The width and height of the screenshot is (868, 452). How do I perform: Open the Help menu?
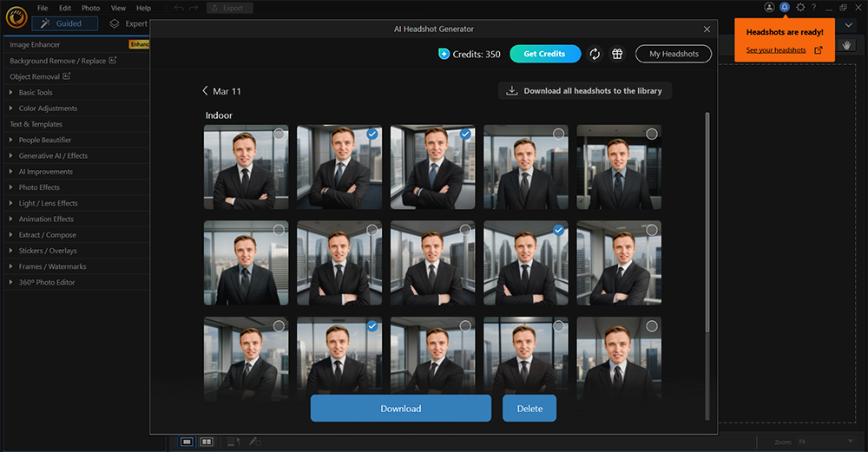(143, 8)
